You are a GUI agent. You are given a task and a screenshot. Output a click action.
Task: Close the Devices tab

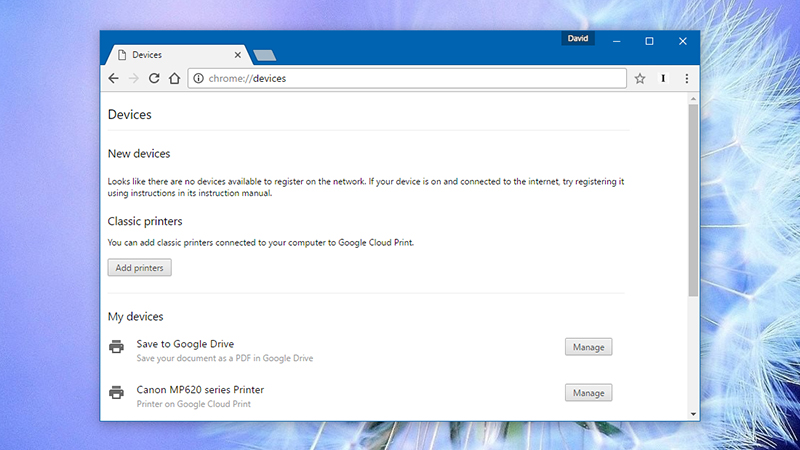[238, 55]
